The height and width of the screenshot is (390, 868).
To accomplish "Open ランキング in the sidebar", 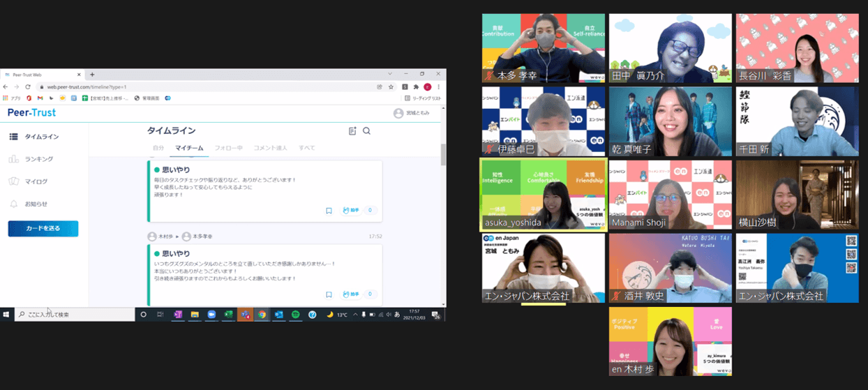I will (38, 159).
